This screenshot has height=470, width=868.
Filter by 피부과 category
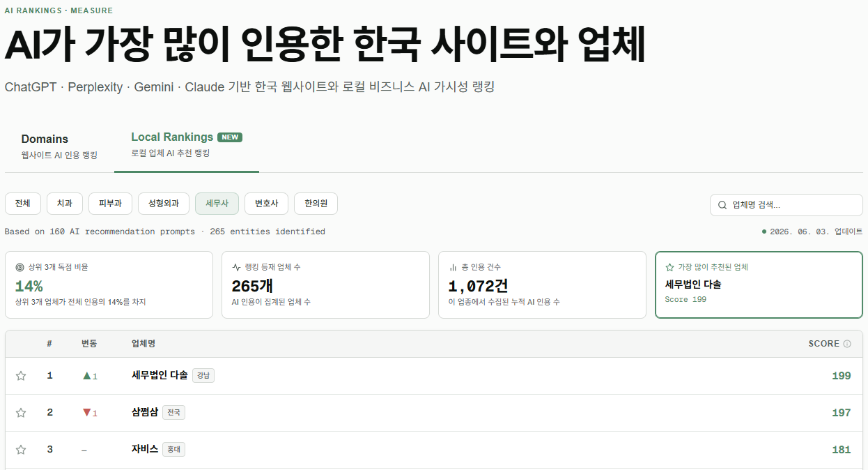110,204
